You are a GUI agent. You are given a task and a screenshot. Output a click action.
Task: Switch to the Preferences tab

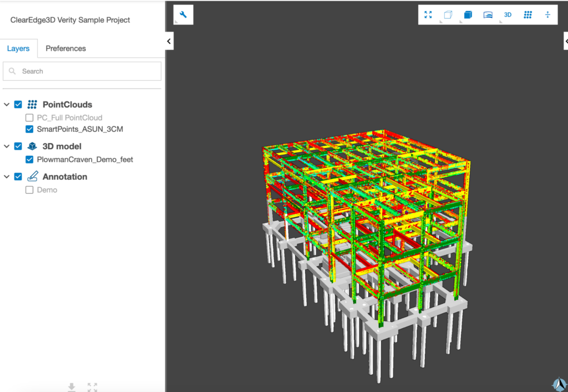pyautogui.click(x=65, y=48)
